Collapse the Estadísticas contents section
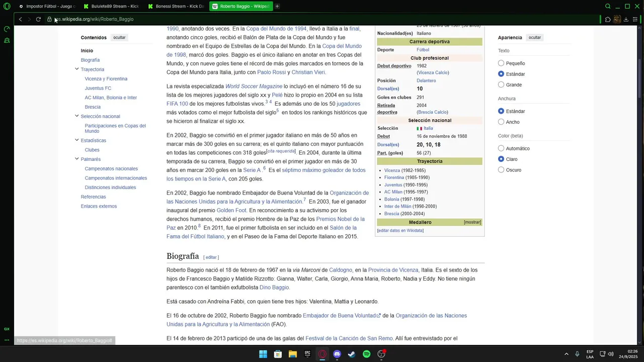This screenshot has width=644, height=362. click(x=77, y=140)
